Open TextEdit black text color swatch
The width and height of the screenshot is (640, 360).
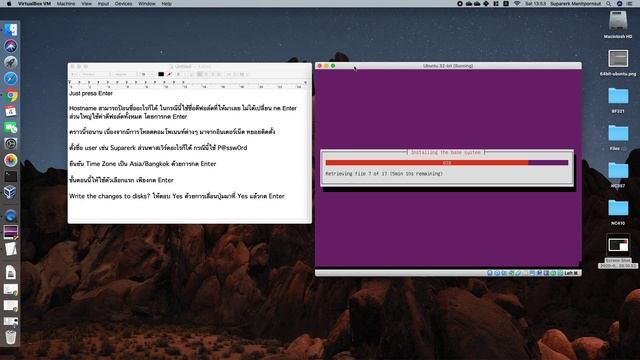(x=161, y=74)
